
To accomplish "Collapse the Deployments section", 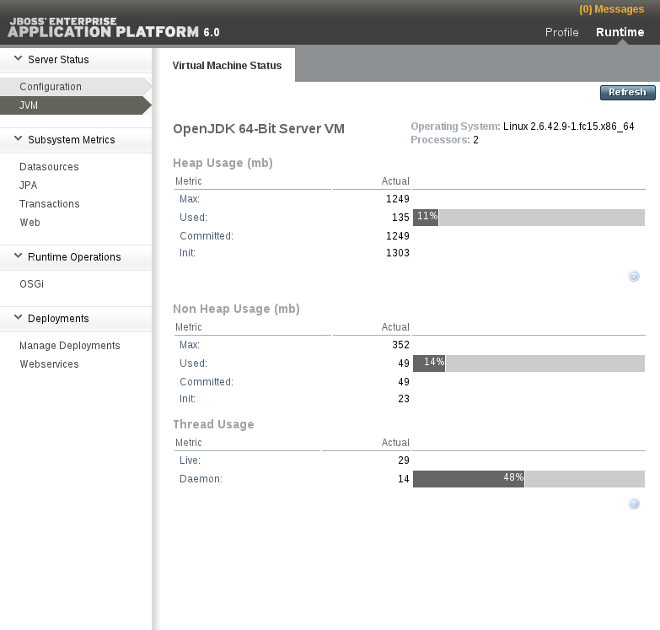I will coord(17,319).
